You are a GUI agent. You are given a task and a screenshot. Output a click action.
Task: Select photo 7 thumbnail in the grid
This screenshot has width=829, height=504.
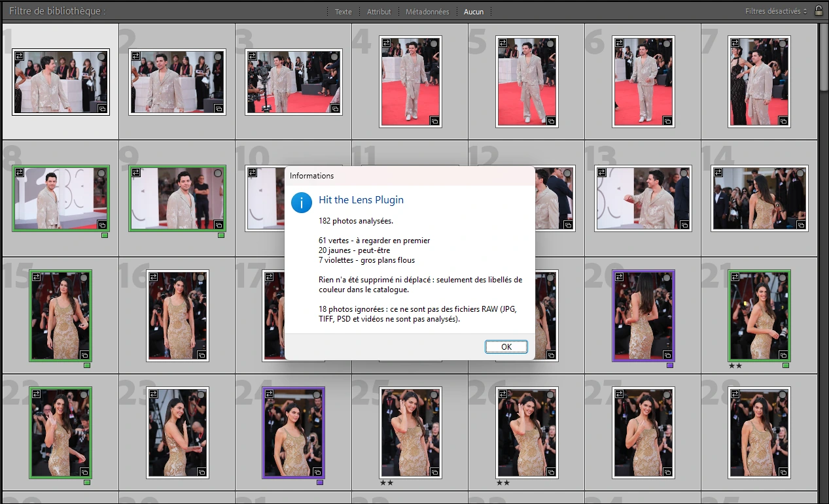click(x=760, y=81)
